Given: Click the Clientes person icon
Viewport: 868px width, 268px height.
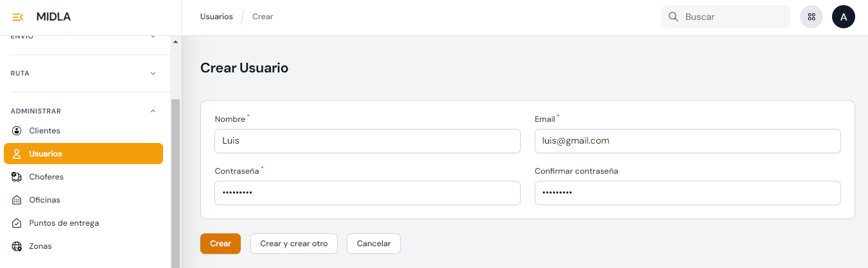Looking at the screenshot, I should pos(17,131).
